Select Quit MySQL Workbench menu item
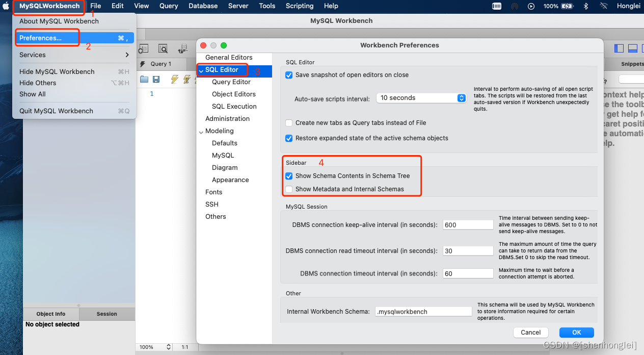The height and width of the screenshot is (355, 644). pos(74,111)
